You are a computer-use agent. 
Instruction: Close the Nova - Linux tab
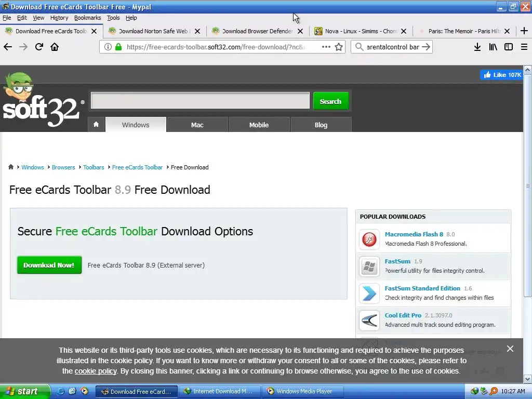coord(403,31)
